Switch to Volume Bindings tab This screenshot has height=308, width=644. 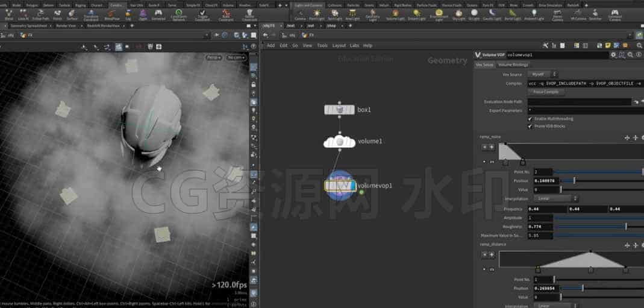coord(513,65)
